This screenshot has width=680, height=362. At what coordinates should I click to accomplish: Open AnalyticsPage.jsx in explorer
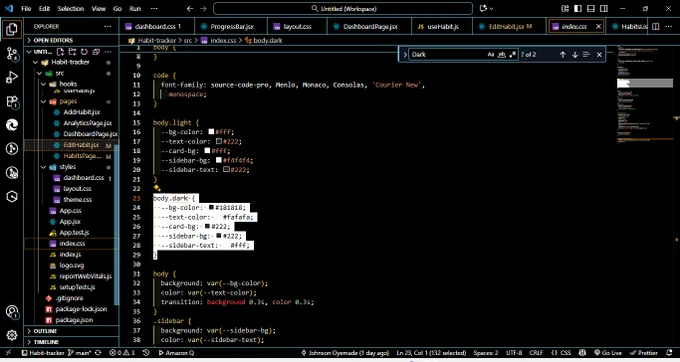[x=87, y=123]
